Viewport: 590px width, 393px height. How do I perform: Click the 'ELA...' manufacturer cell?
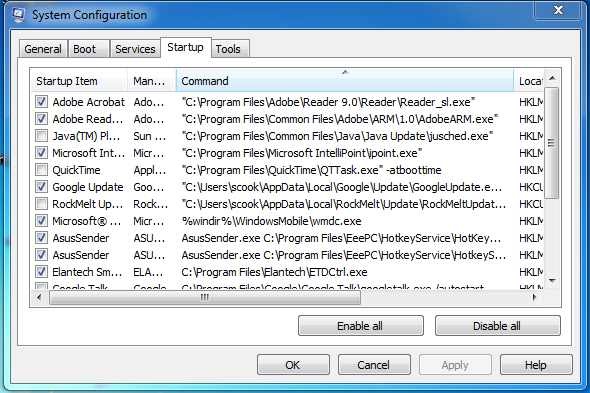tap(149, 272)
